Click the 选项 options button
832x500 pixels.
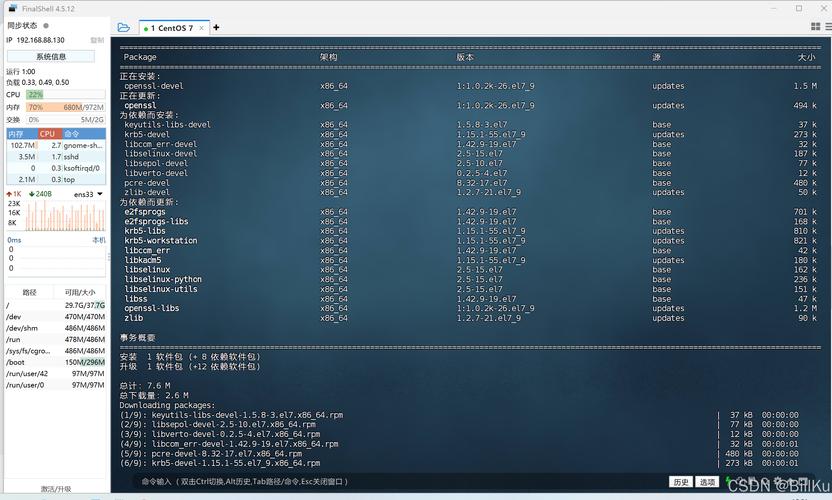[x=707, y=482]
